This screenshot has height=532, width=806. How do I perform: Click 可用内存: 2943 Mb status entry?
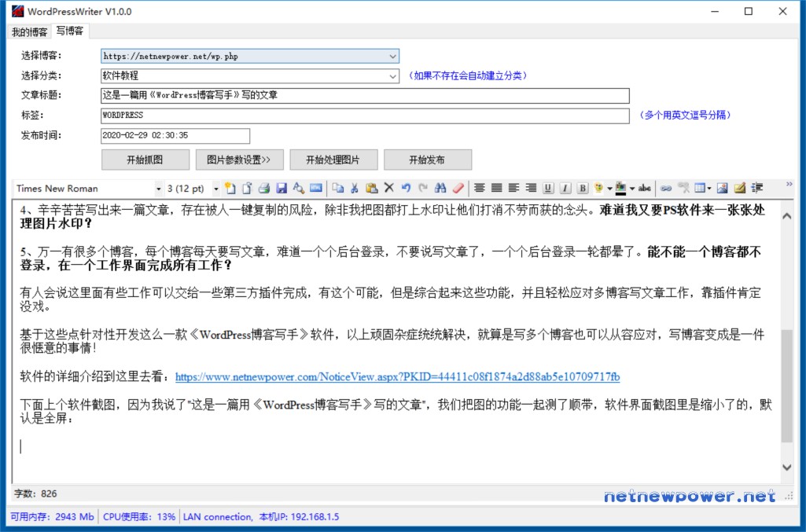(x=52, y=516)
